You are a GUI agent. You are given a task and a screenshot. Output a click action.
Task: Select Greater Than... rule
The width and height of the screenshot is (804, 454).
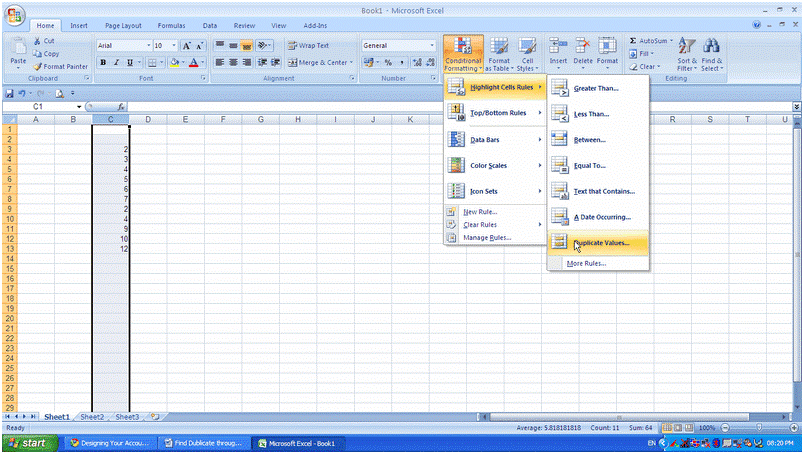coord(598,88)
